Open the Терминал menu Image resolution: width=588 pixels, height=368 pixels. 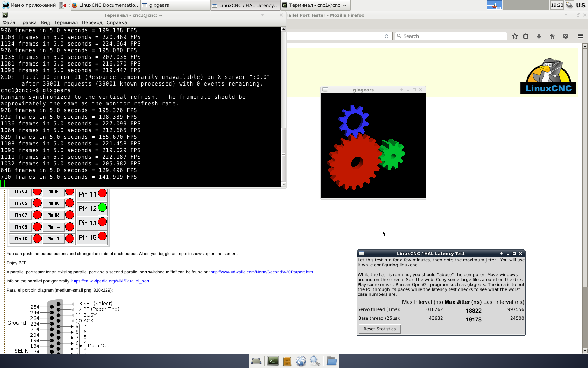coord(66,22)
